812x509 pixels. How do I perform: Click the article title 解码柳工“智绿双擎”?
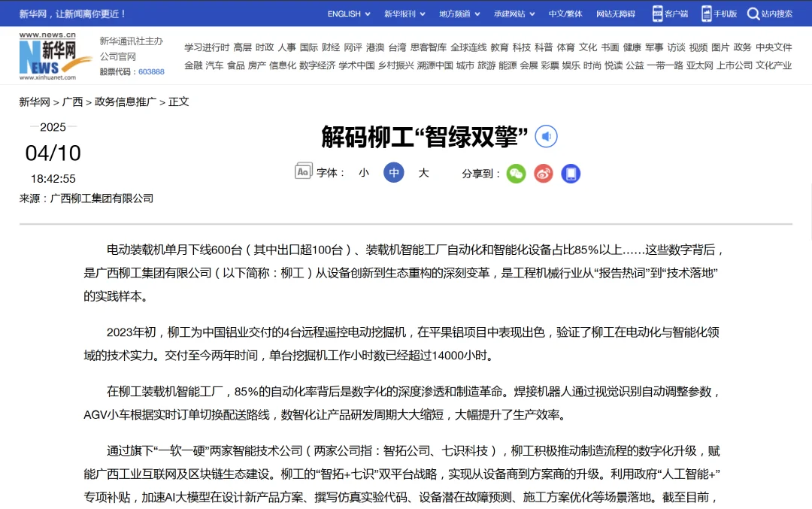tap(425, 138)
